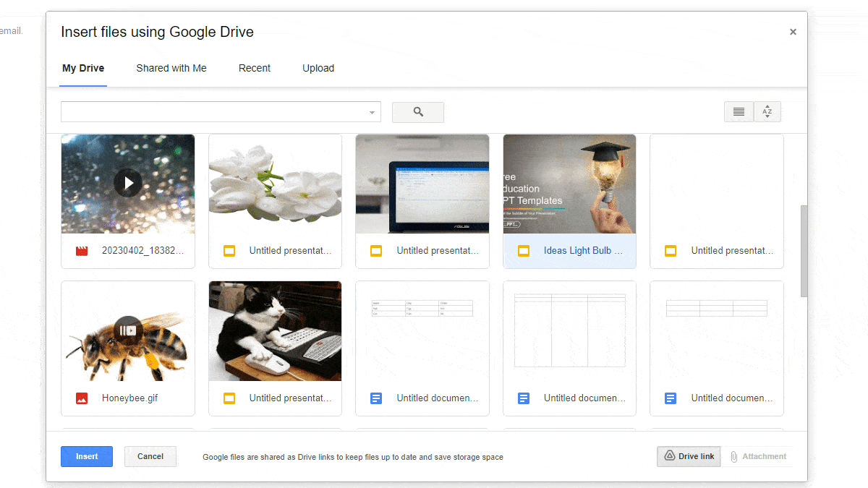Insert the selected Drive file
The image size is (868, 488).
86,456
